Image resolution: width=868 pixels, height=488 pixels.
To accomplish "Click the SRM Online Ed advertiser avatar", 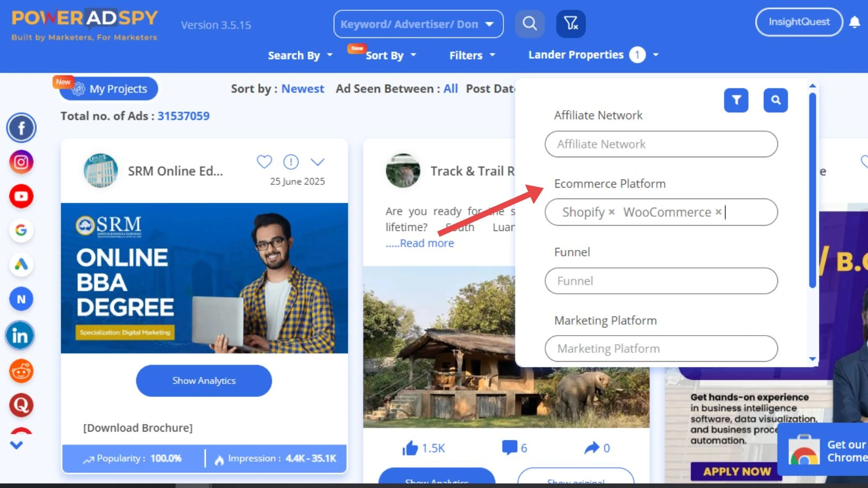I will (101, 171).
